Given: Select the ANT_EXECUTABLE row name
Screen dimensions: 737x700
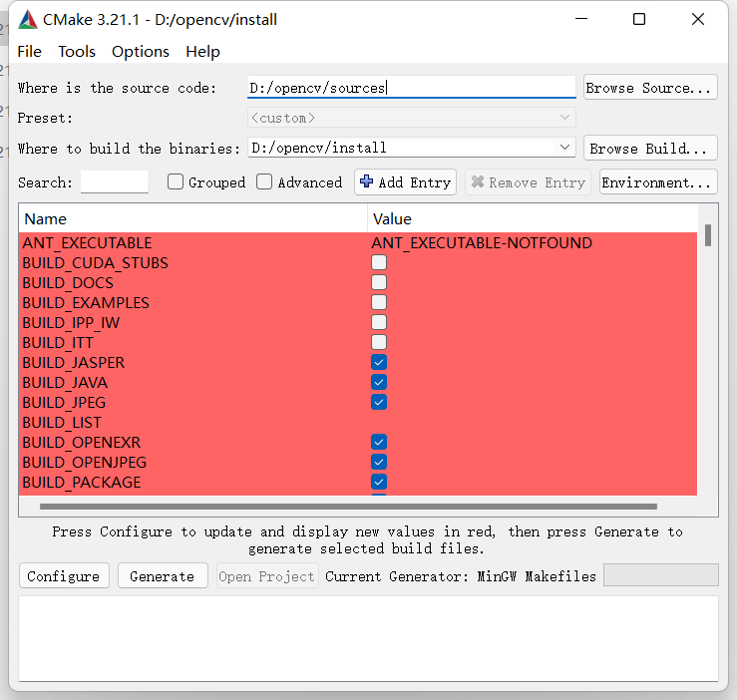Looking at the screenshot, I should tap(87, 243).
